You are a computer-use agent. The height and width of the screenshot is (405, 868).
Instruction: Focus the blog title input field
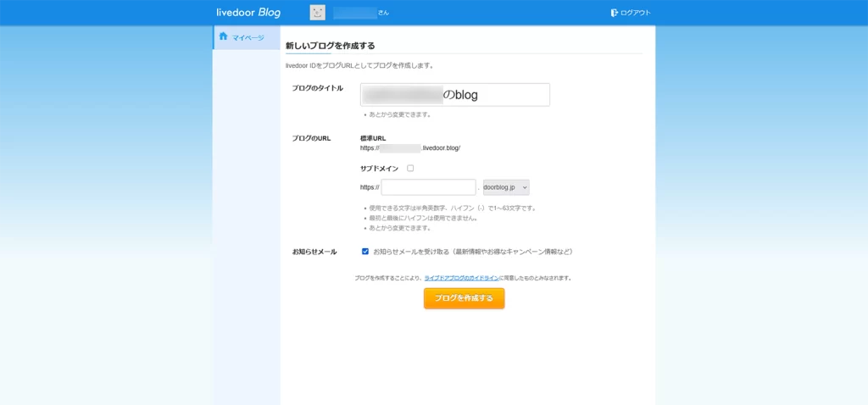click(x=454, y=95)
